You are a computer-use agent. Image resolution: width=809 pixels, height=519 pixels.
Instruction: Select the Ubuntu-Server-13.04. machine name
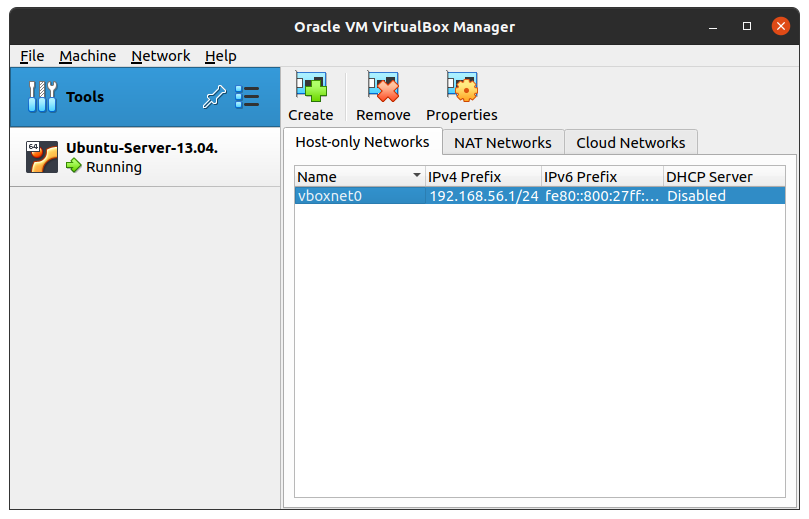142,148
